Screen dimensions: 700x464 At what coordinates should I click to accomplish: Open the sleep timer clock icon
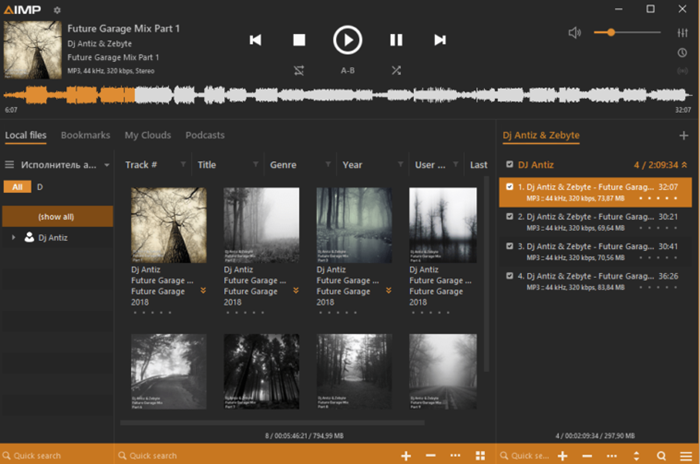(682, 53)
